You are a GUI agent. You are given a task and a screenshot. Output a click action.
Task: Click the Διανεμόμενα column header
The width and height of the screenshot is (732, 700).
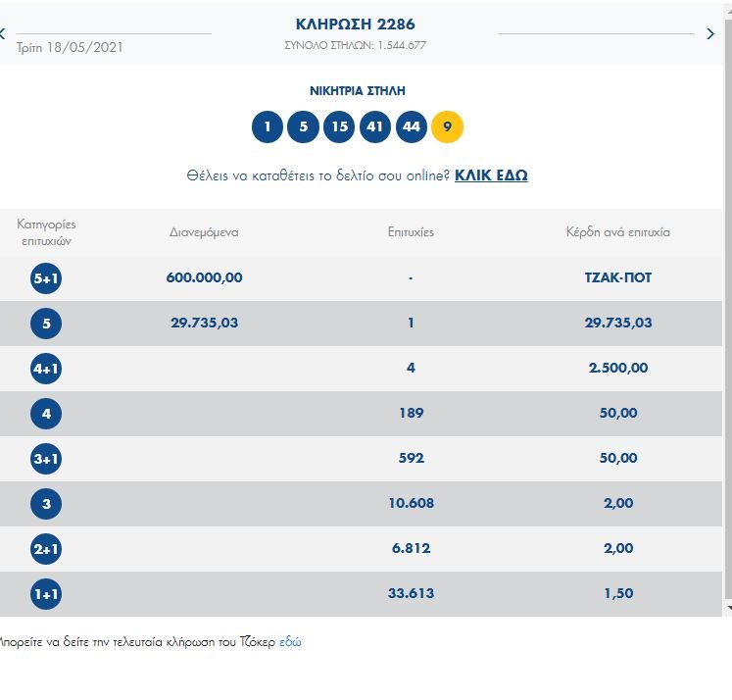[x=204, y=232]
